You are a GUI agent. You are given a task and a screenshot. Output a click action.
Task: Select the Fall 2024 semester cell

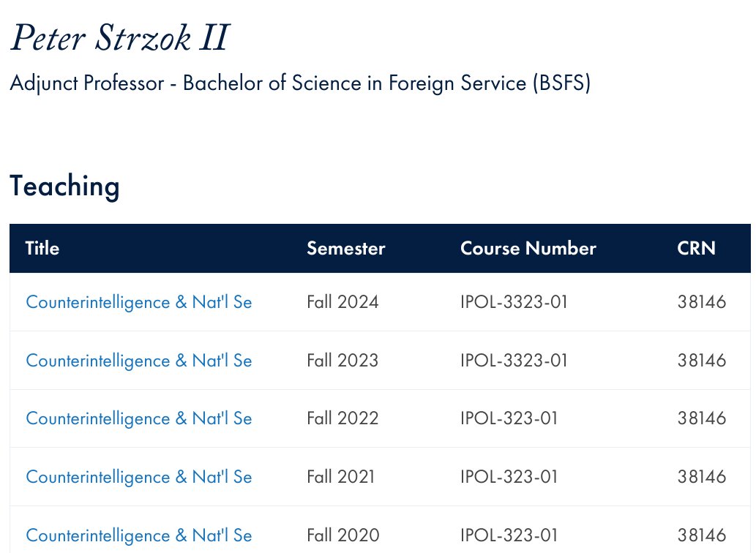(x=343, y=302)
